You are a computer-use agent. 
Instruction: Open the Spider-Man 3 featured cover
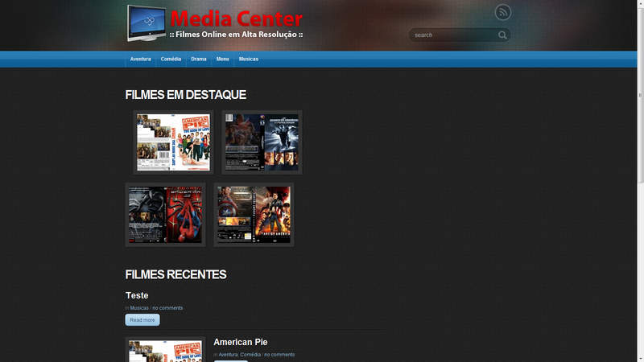(166, 215)
